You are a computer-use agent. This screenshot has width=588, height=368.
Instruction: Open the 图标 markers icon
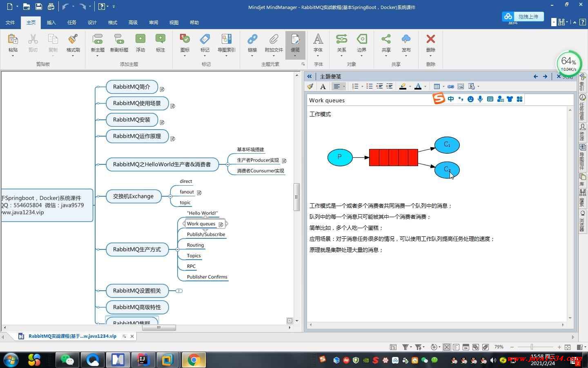185,39
